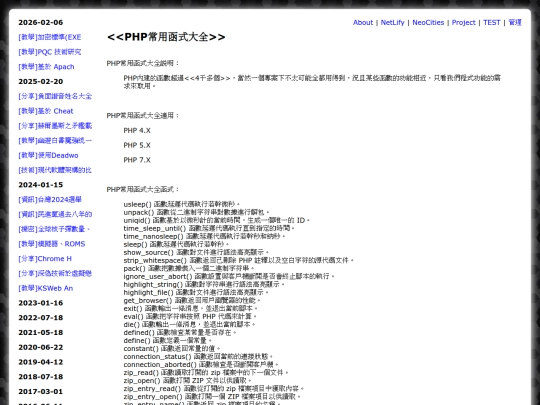The image size is (540, 405).
Task: Click the connection_aborted() function line
Action: [x=201, y=365]
